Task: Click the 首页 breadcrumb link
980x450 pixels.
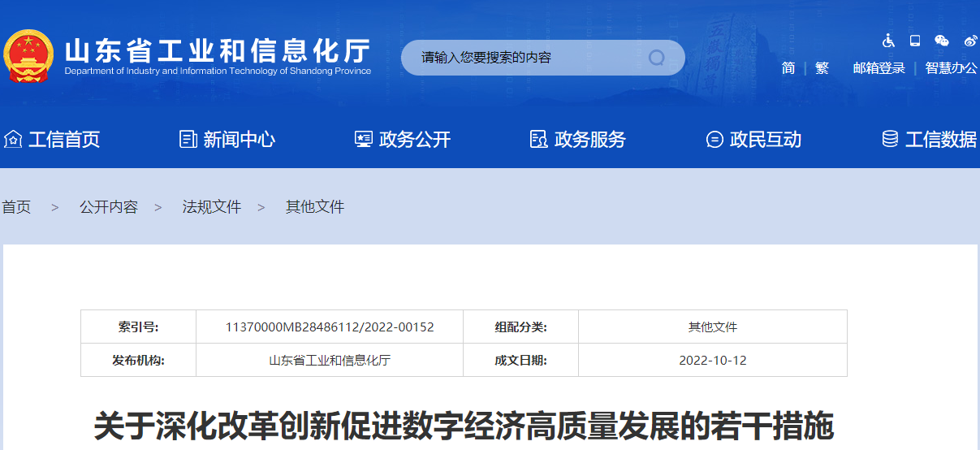Action: point(16,207)
